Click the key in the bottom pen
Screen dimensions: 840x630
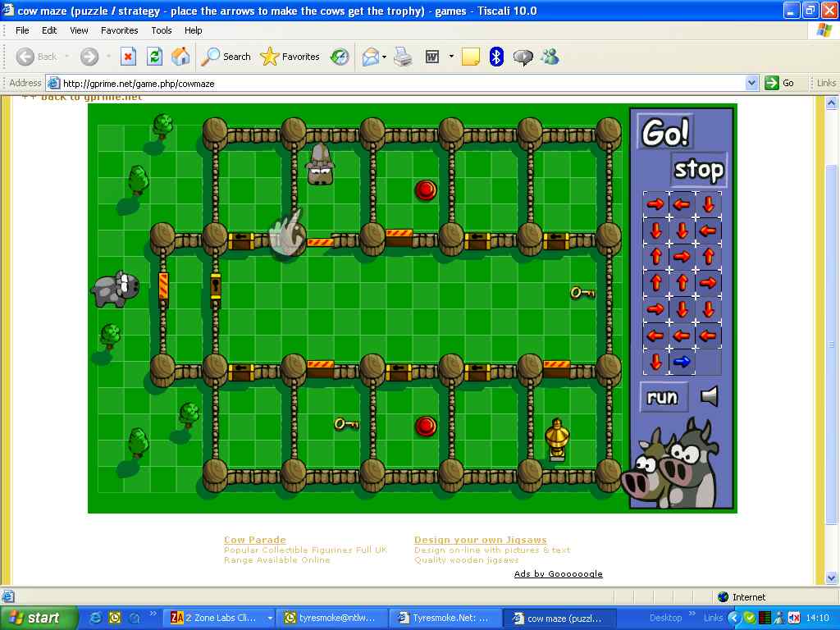coord(347,424)
